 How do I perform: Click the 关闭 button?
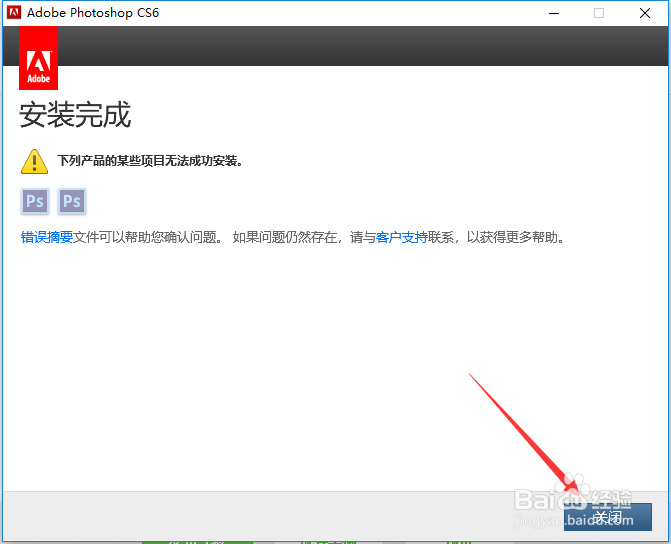click(x=607, y=517)
